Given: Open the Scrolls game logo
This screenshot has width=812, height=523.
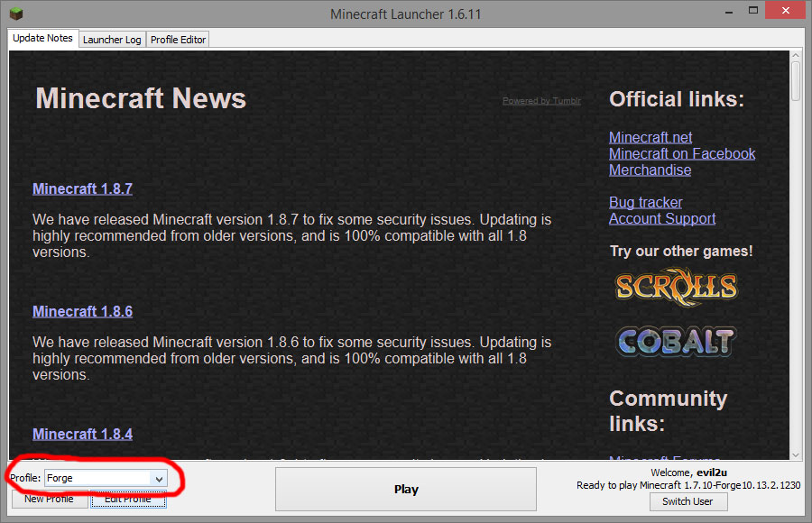Looking at the screenshot, I should tap(676, 287).
